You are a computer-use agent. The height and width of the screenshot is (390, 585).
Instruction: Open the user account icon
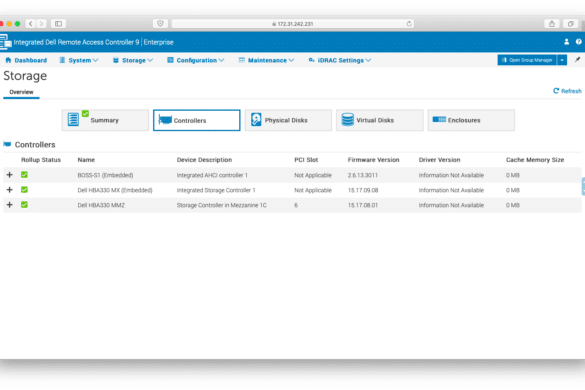coord(566,42)
